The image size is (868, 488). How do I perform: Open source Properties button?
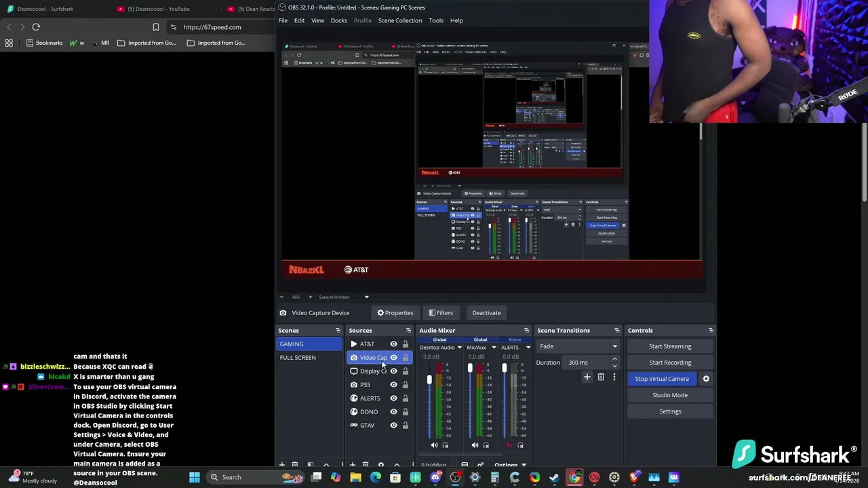(395, 313)
